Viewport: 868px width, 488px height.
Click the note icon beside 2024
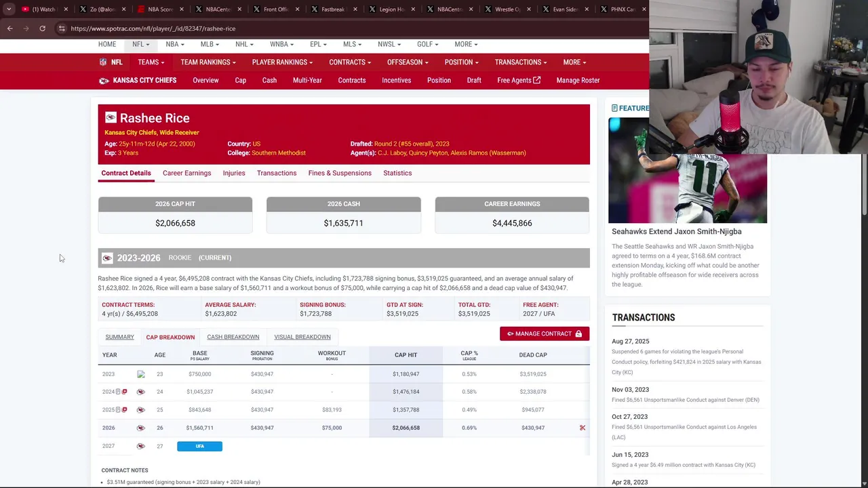click(118, 392)
